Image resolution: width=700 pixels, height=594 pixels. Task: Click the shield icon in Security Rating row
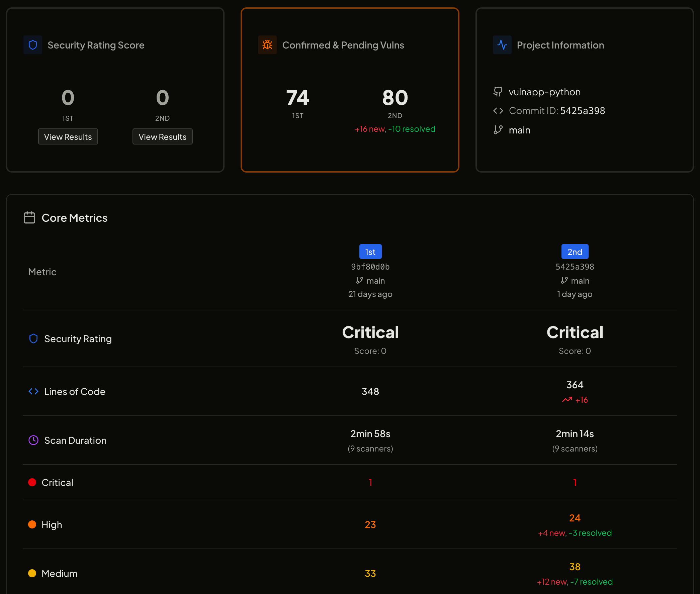[x=33, y=338]
